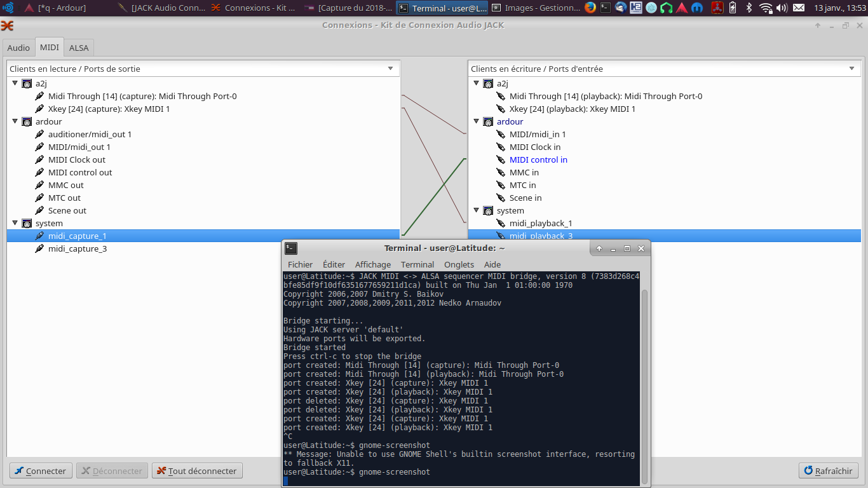The height and width of the screenshot is (488, 868).
Task: Open the Bluetooth tray icon
Action: pyautogui.click(x=749, y=8)
